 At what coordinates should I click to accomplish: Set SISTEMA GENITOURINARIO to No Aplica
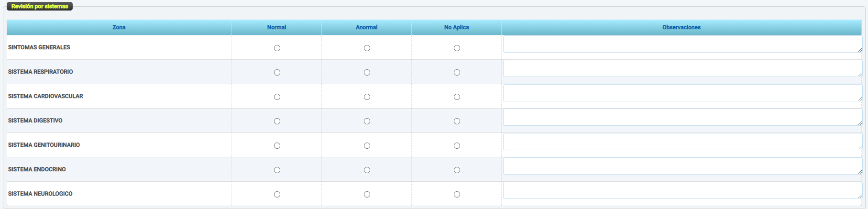click(x=457, y=146)
